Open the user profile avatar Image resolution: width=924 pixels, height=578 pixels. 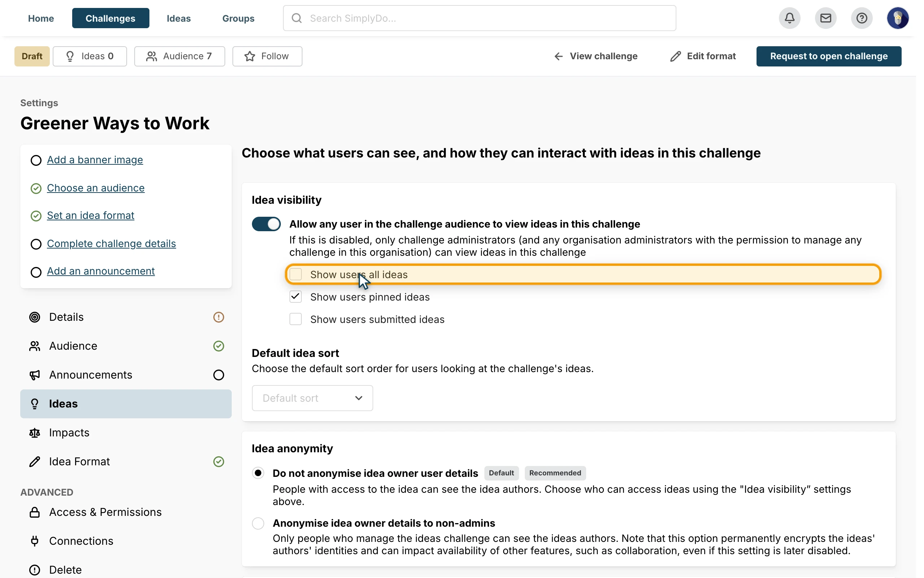click(x=897, y=18)
